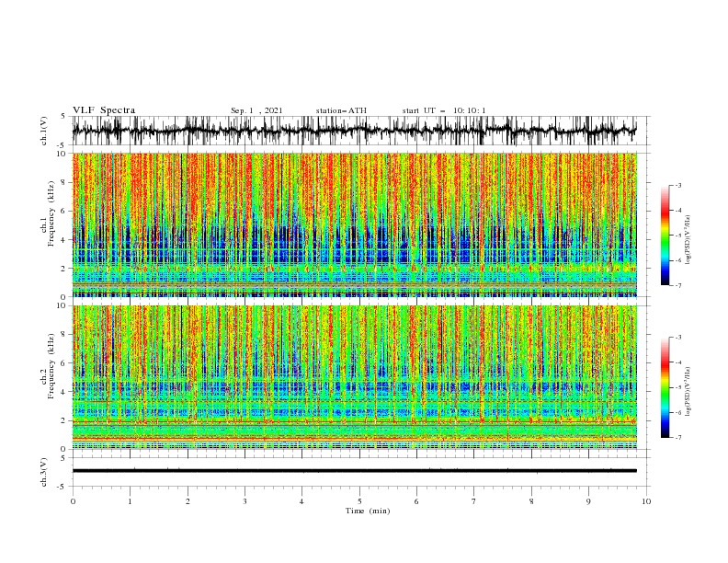Viewport: 728px width, 563px height.
Task: Click the ch.2 frequency axis "8" tick label
Action: [65, 334]
